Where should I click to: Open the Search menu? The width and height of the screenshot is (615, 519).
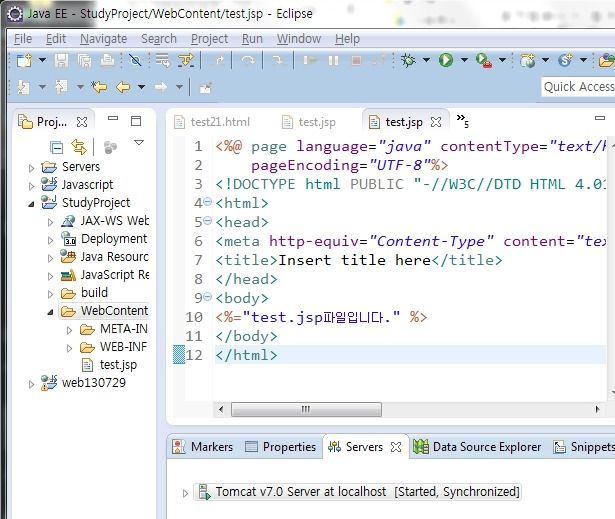pos(159,39)
